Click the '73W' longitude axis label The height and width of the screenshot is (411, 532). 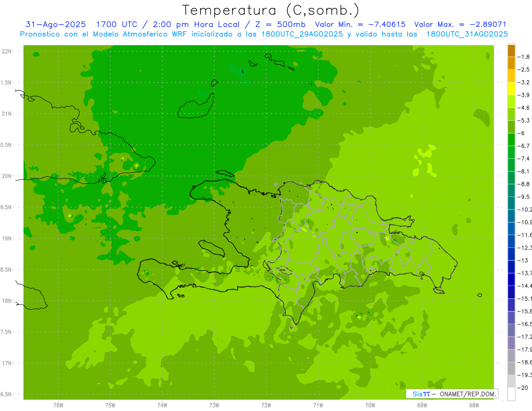click(x=214, y=405)
